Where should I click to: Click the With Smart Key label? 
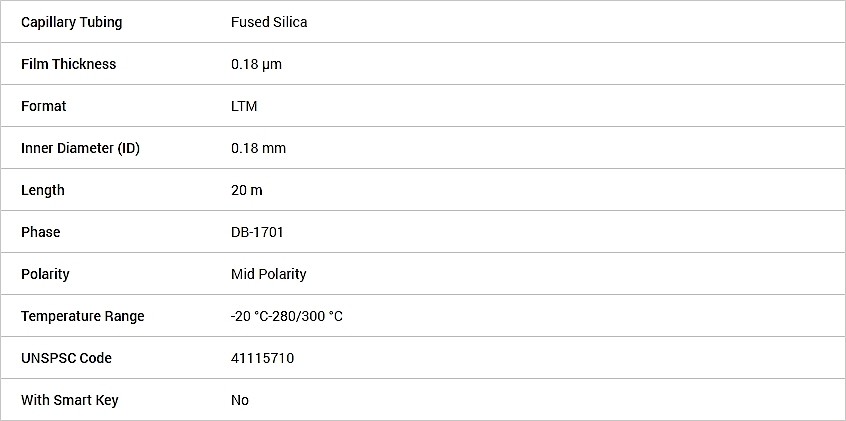click(70, 400)
